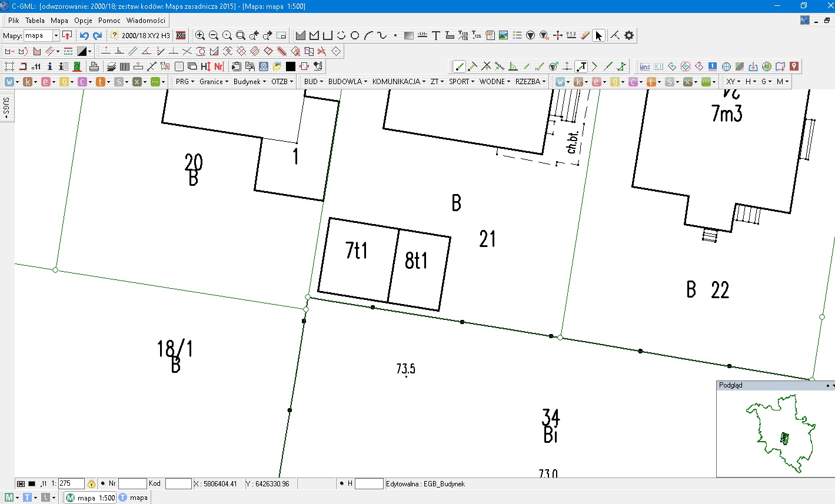835x504 pixels.
Task: Click the redo arrow icon
Action: point(98,35)
